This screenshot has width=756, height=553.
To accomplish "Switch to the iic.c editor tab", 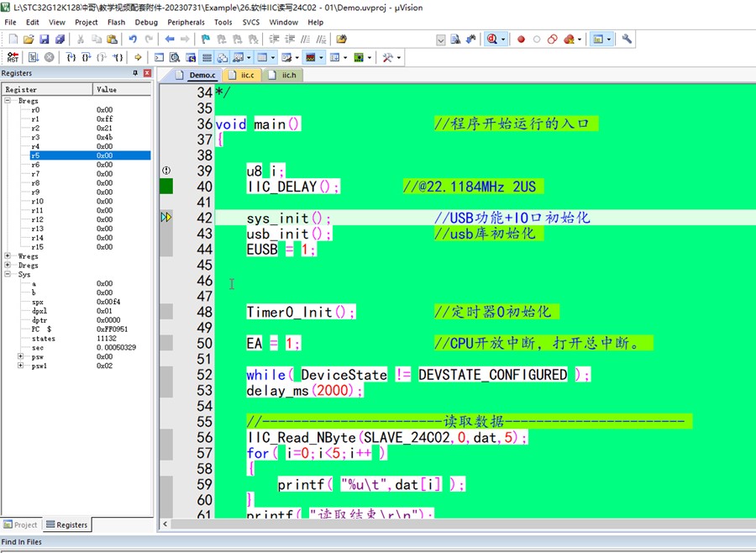I will [246, 75].
